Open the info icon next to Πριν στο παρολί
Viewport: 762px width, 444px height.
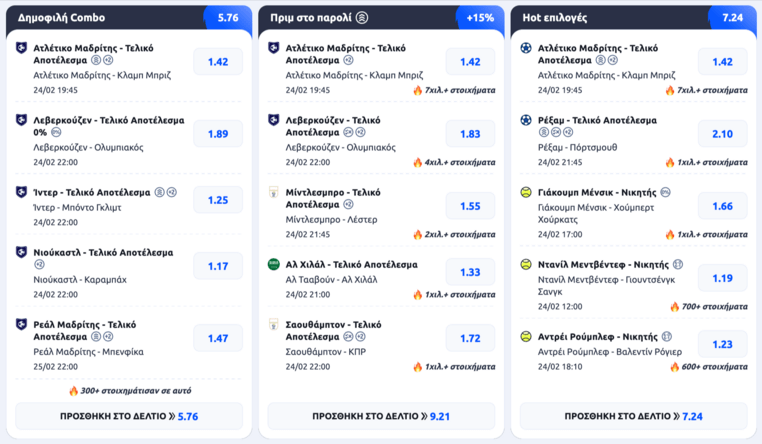point(362,18)
